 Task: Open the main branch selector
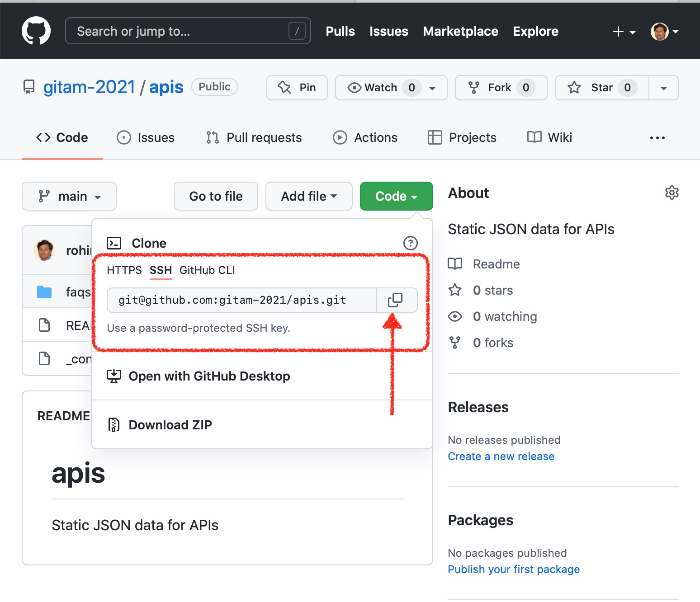point(69,196)
